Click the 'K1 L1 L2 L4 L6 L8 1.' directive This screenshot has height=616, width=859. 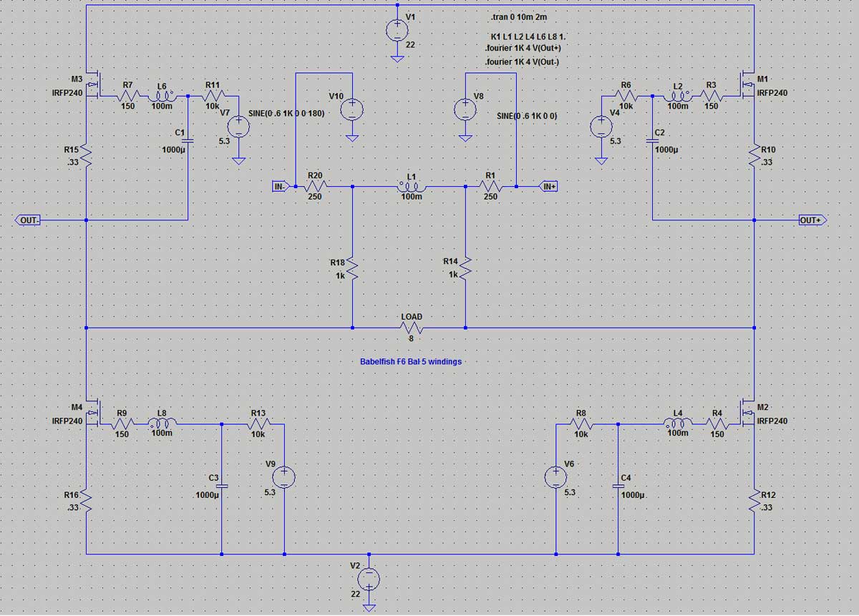(528, 36)
